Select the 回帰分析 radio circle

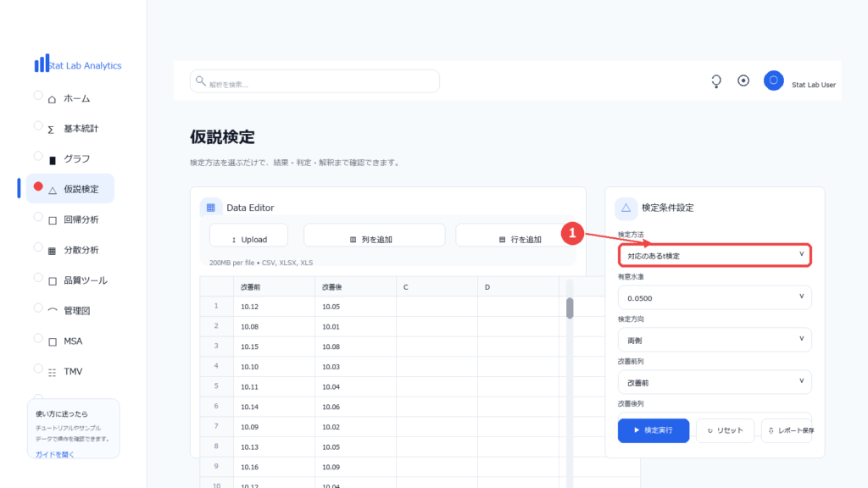[38, 217]
